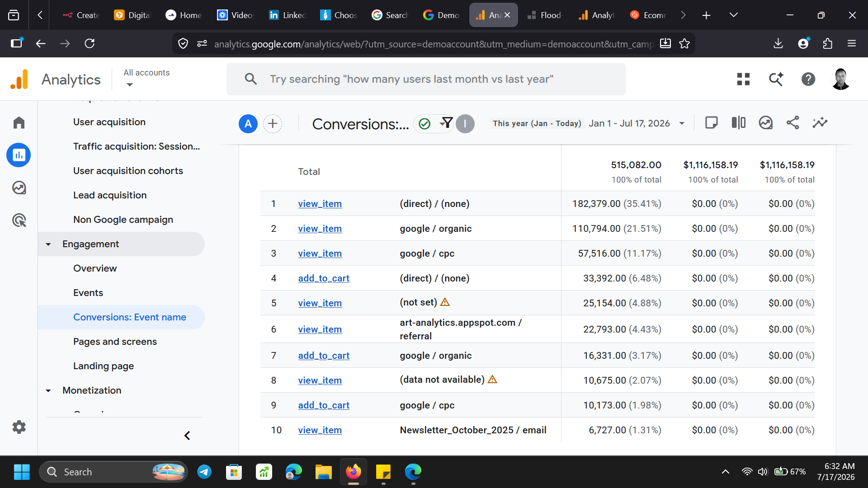Viewport: 868px width, 488px height.
Task: Open Pages and screens report
Action: click(115, 342)
